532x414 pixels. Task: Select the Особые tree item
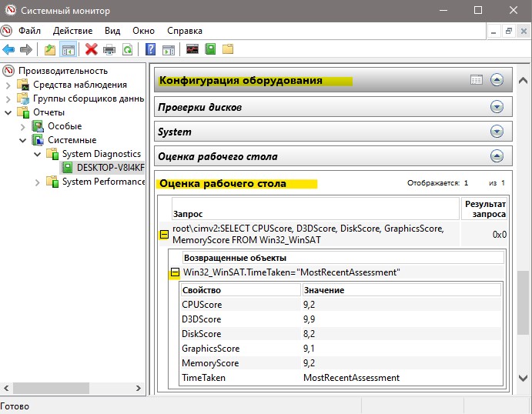pos(65,126)
